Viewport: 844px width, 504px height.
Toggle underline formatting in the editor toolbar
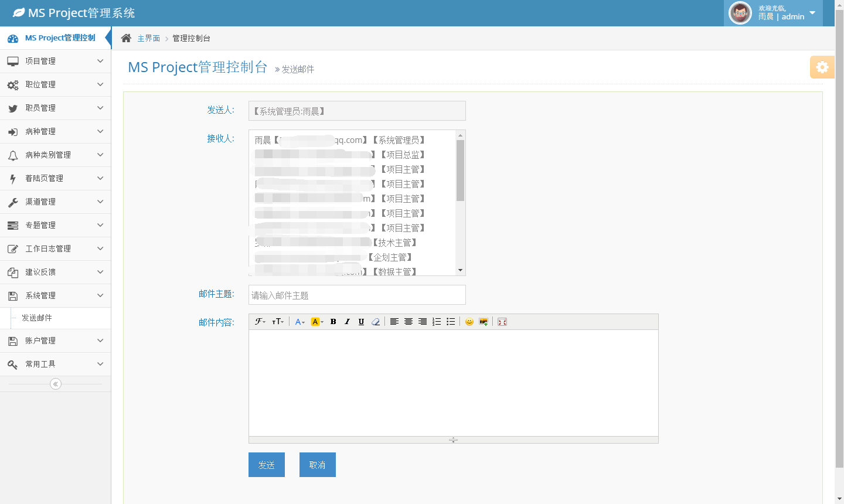[361, 322]
